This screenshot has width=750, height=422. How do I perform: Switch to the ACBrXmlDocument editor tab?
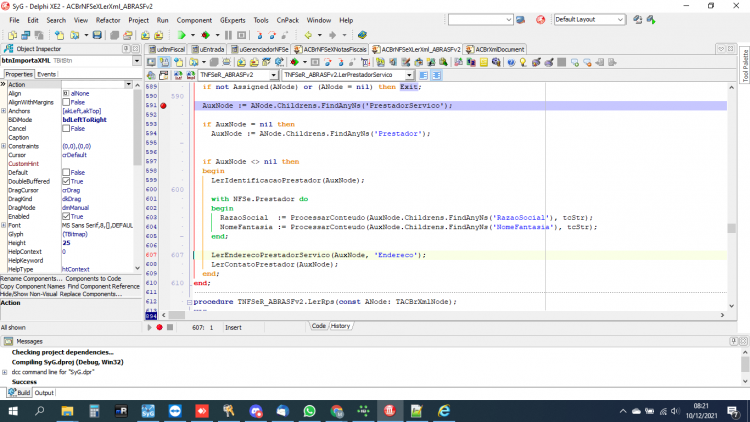point(496,49)
